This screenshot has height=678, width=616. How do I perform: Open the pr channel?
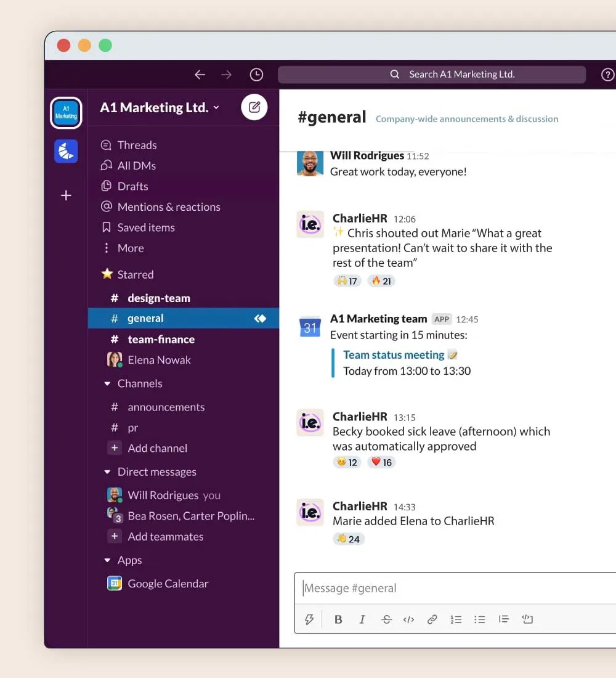[x=184, y=428]
